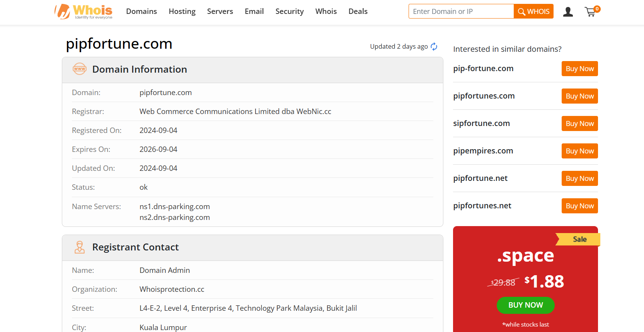Click the pipfortune.com page title
This screenshot has height=332, width=644.
(x=119, y=44)
